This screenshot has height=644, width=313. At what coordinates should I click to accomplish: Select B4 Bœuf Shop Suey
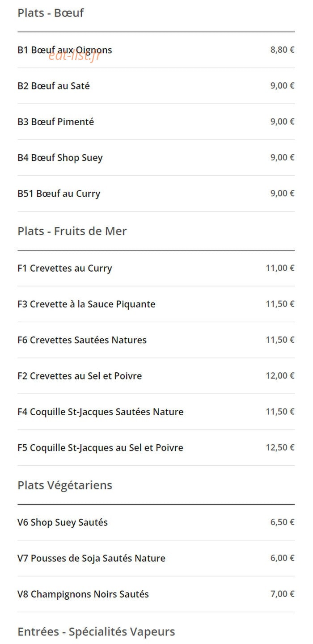point(156,158)
